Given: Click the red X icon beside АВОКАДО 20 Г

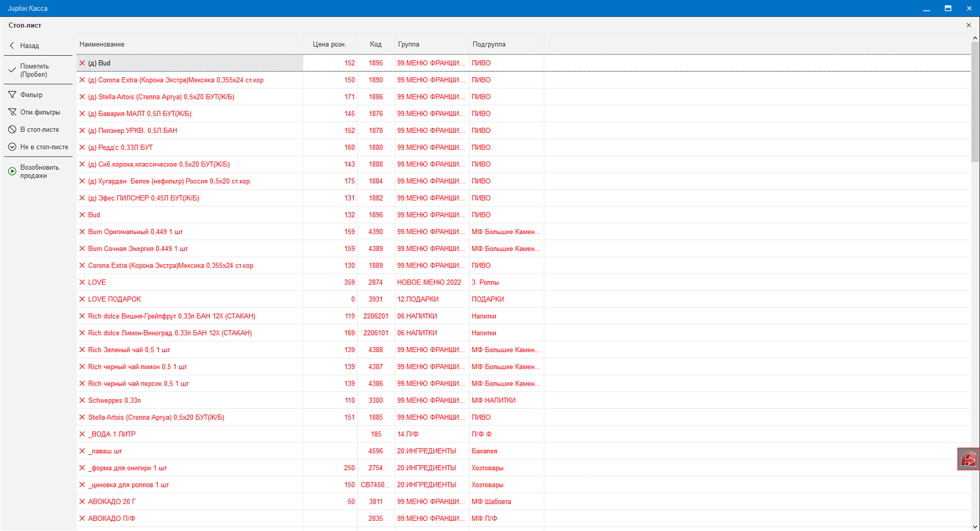Looking at the screenshot, I should click(x=82, y=501).
